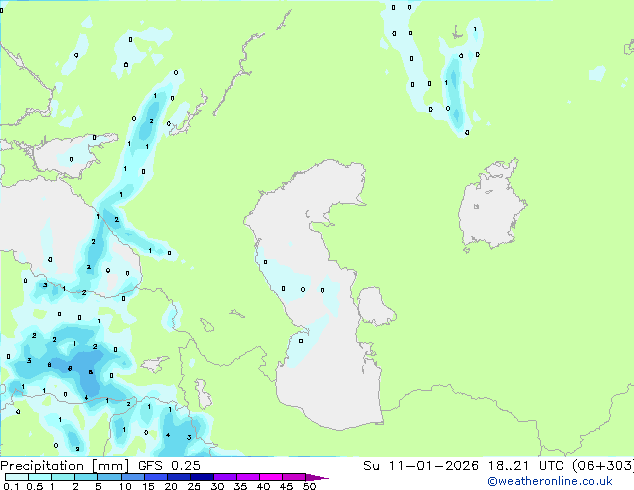Click the 2–5 mm legend swatch
The width and height of the screenshot is (634, 490).
(x=86, y=477)
